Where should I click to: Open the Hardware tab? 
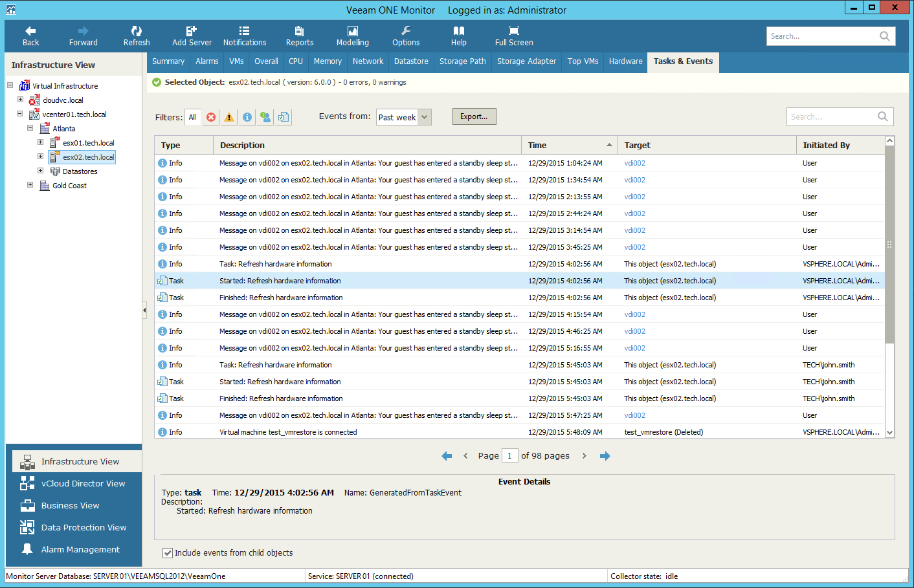click(x=626, y=61)
